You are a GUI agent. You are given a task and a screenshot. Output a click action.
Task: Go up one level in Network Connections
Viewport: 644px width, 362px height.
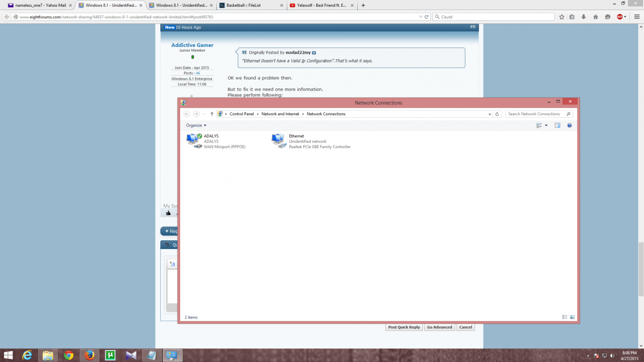click(x=211, y=114)
